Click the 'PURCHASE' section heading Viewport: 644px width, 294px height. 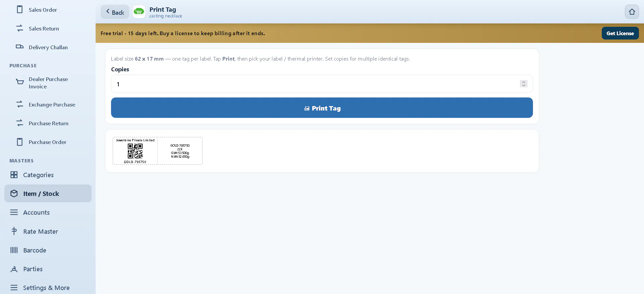(23, 66)
